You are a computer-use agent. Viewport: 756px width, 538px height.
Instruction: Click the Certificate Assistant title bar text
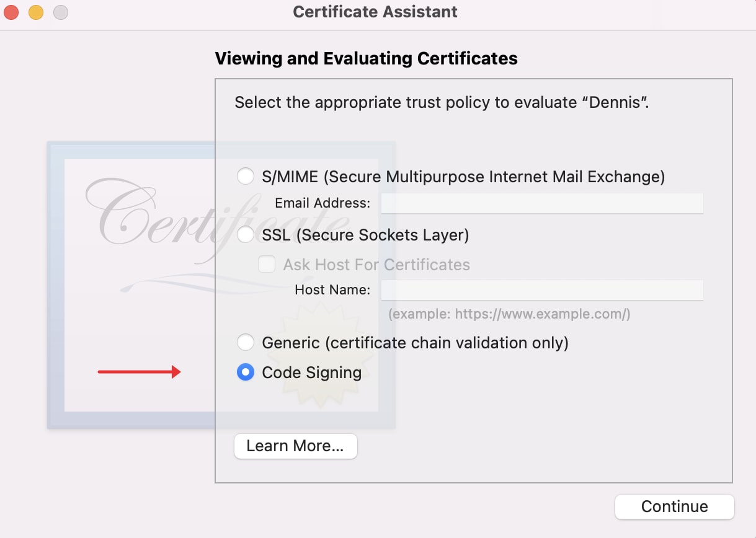(375, 12)
